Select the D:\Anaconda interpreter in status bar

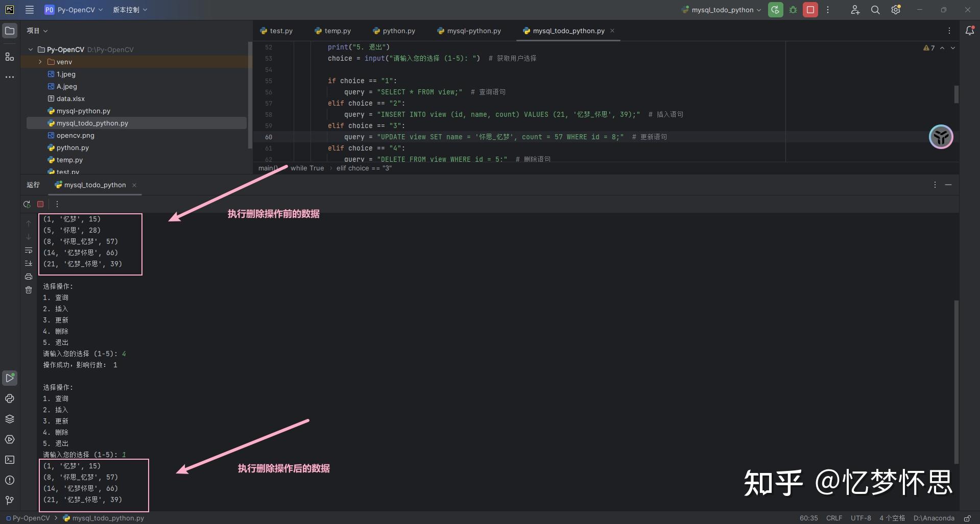(x=933, y=518)
